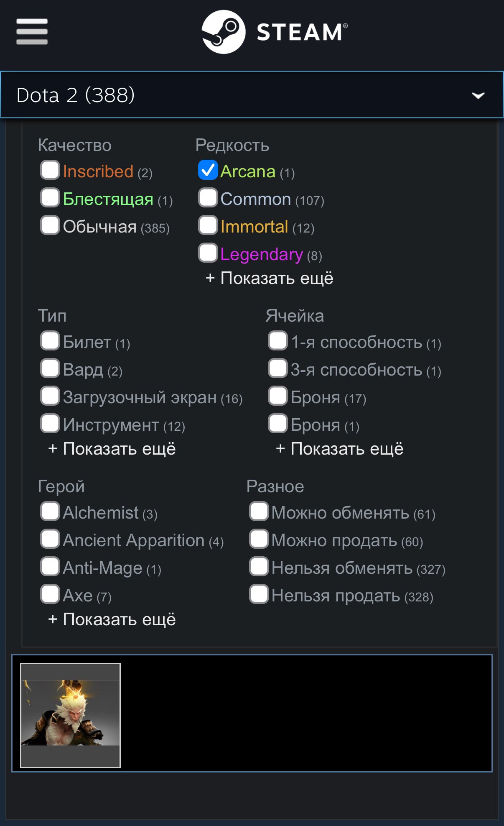Enable the Inscribed quality checkbox

(50, 170)
